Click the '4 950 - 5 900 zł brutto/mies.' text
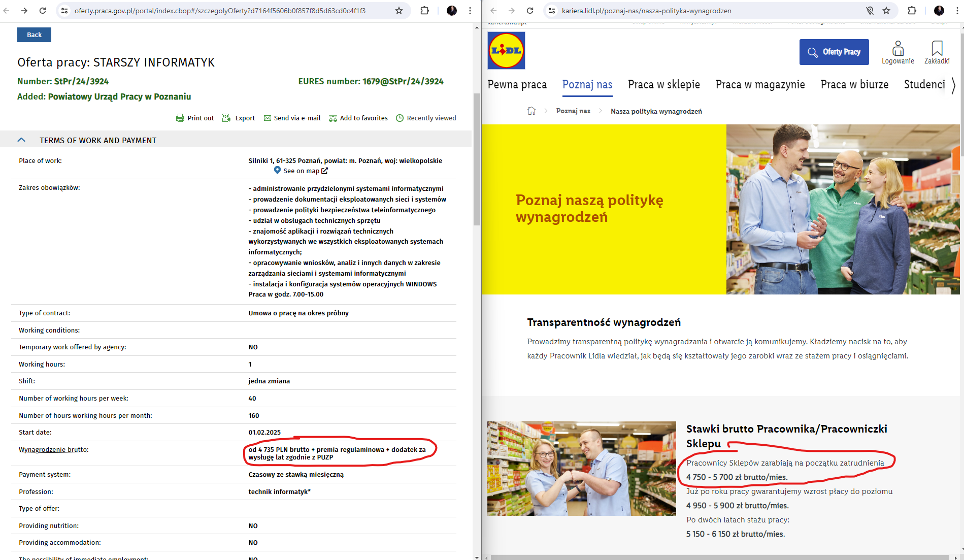The width and height of the screenshot is (964, 560). coord(738,506)
